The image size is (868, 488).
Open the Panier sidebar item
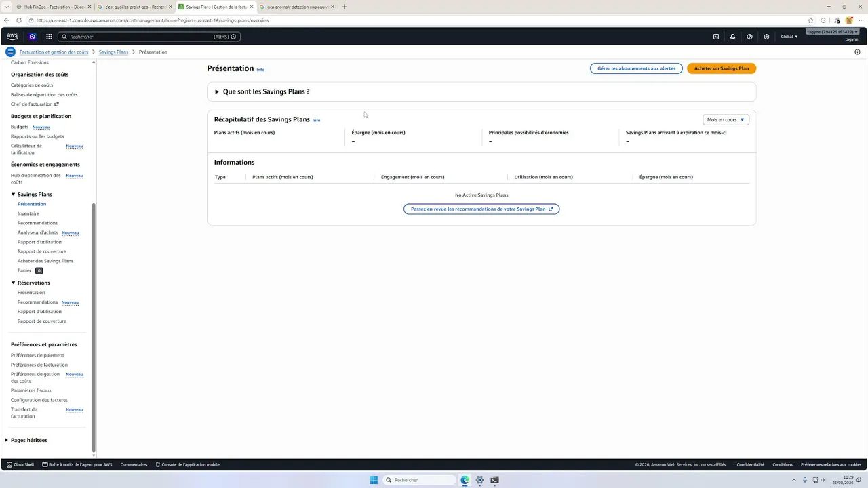click(x=24, y=270)
